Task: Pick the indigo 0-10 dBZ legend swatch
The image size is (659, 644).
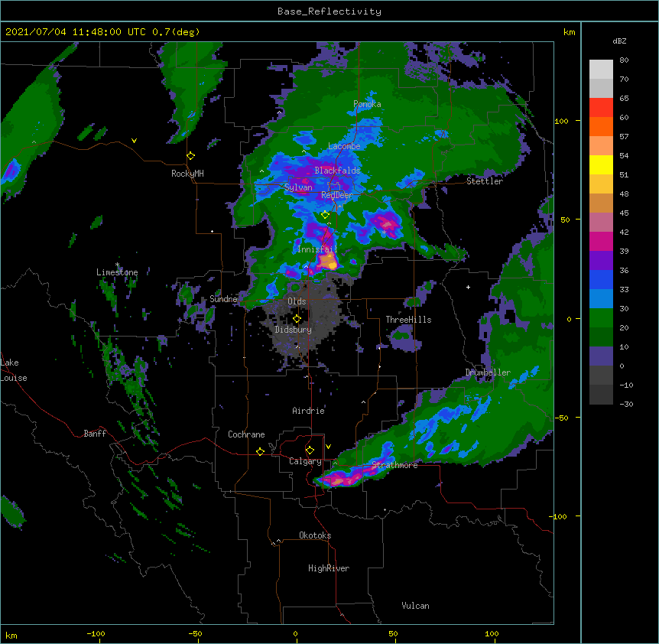Action: (x=601, y=356)
